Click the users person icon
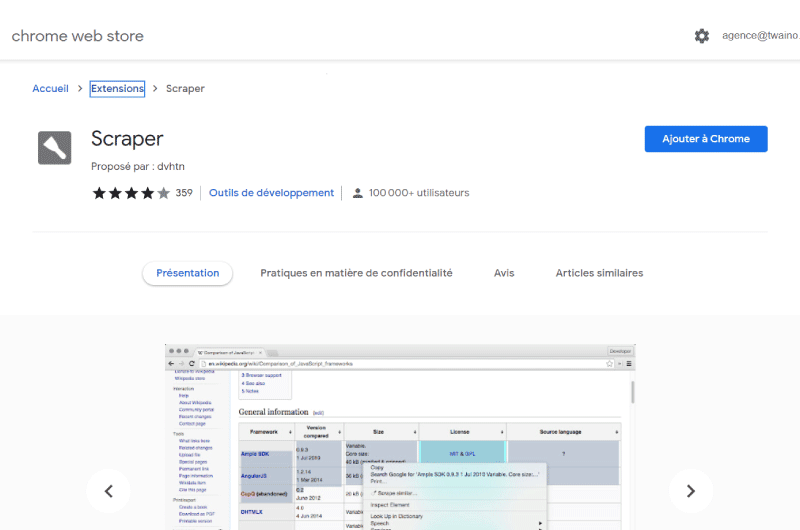The image size is (800, 530). click(358, 193)
